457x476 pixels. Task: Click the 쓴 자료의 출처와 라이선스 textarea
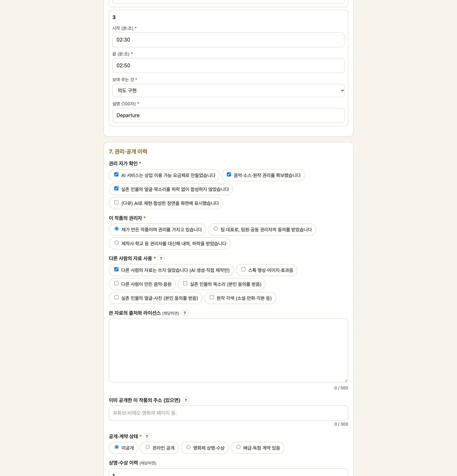tap(228, 350)
